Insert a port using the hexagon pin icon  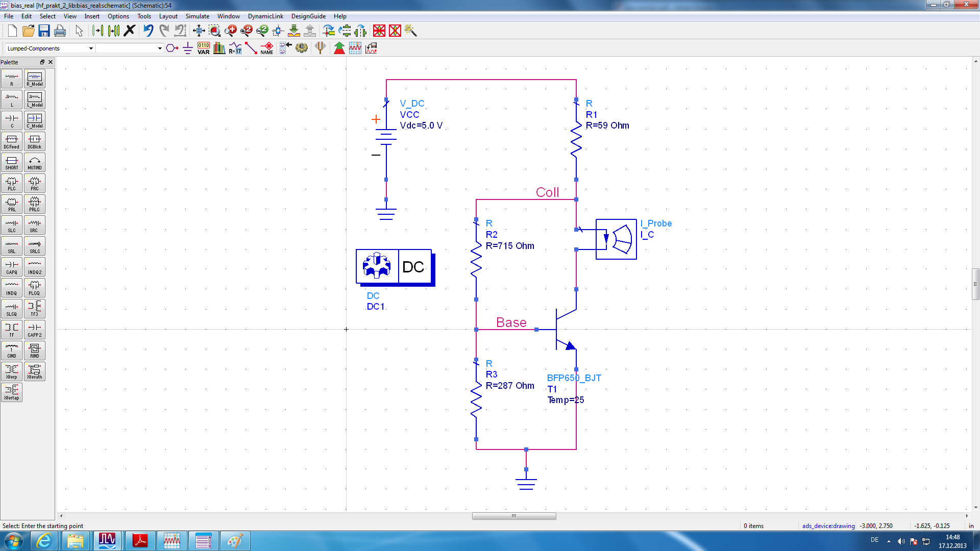click(172, 48)
